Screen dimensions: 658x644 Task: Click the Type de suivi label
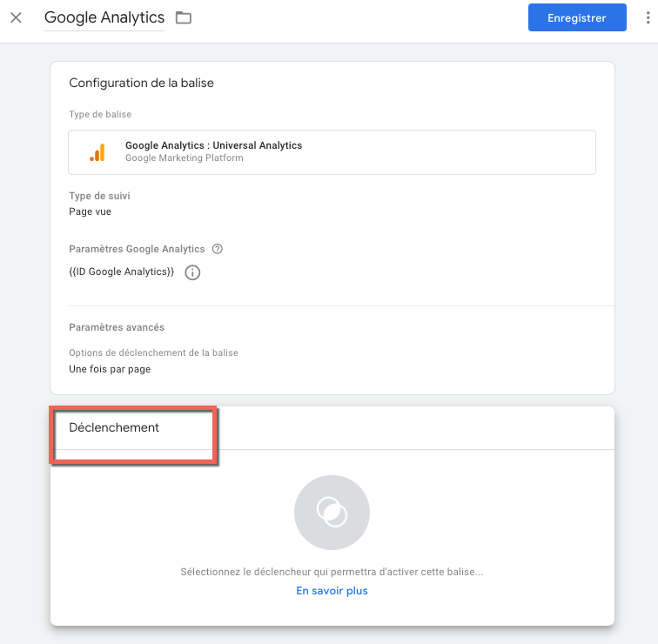[x=99, y=196]
